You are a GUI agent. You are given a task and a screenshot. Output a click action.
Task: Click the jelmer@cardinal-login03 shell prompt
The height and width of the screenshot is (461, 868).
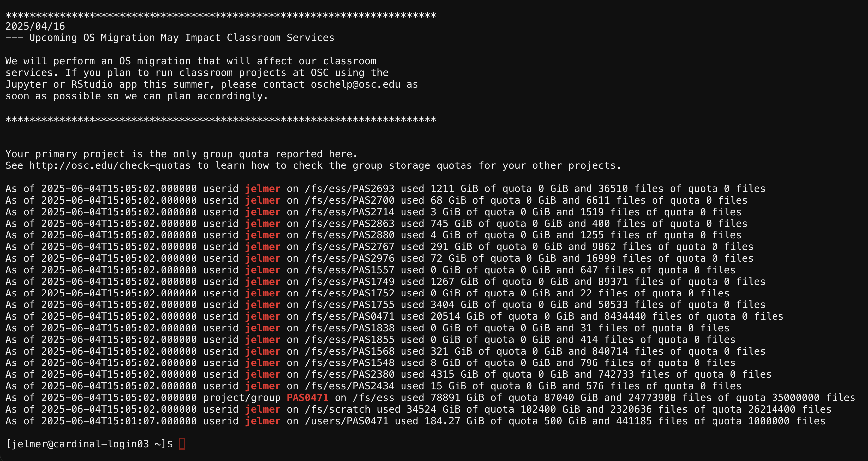[89, 444]
